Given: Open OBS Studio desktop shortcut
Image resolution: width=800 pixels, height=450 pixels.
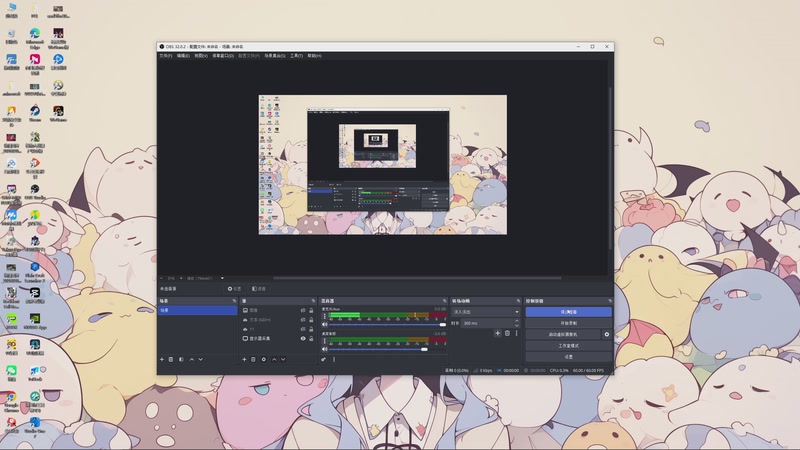Looking at the screenshot, I should 35,192.
